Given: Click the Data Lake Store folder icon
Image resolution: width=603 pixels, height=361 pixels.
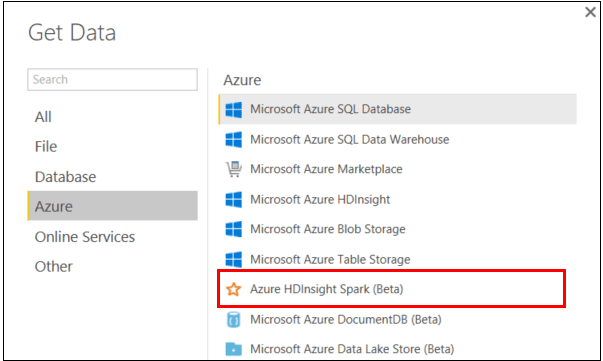Looking at the screenshot, I should 233,349.
